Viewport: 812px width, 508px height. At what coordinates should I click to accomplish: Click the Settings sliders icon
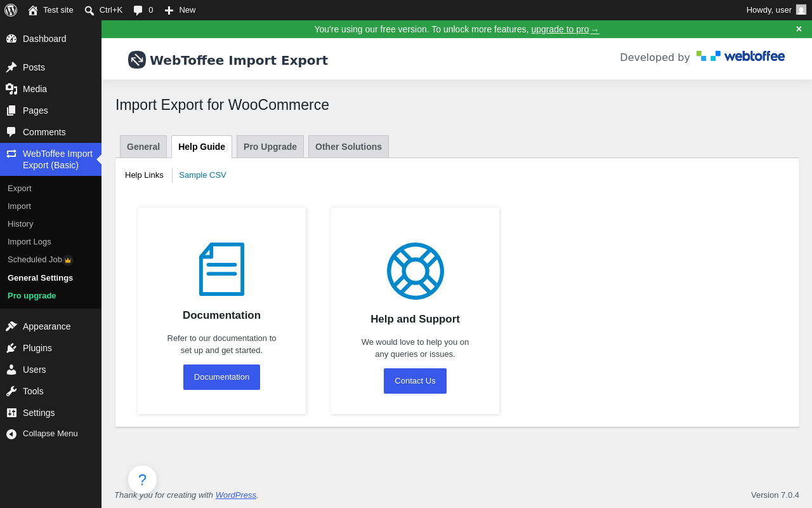[11, 413]
